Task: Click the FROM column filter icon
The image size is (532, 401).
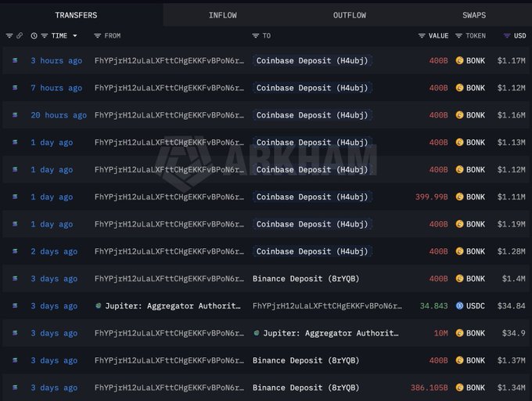Action: (x=97, y=36)
